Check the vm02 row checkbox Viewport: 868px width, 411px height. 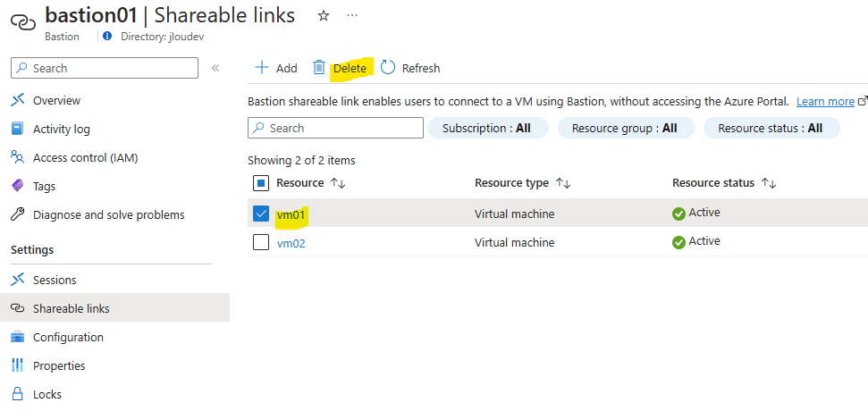(x=261, y=242)
